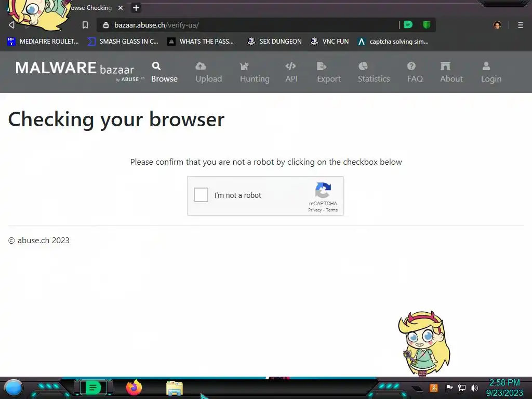Click the MALWARE bazaar logo

(x=79, y=71)
